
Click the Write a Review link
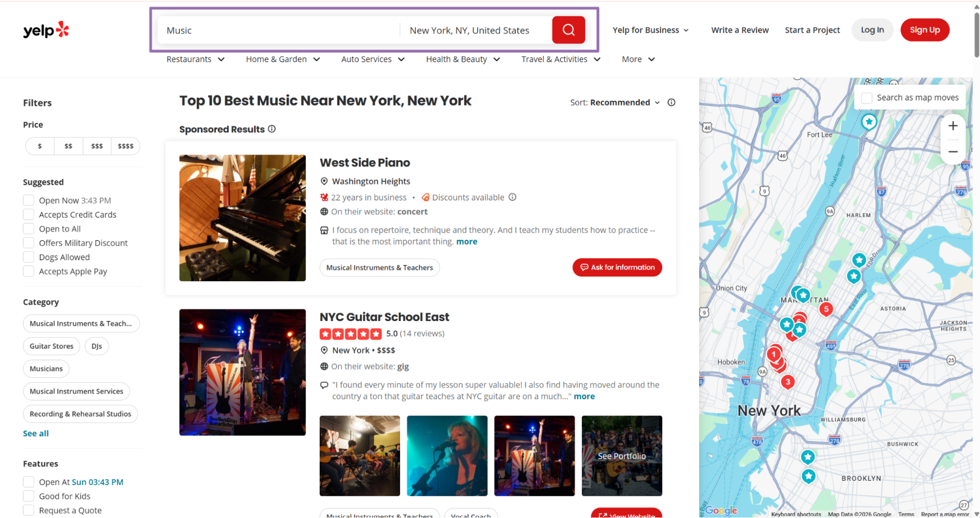point(740,30)
